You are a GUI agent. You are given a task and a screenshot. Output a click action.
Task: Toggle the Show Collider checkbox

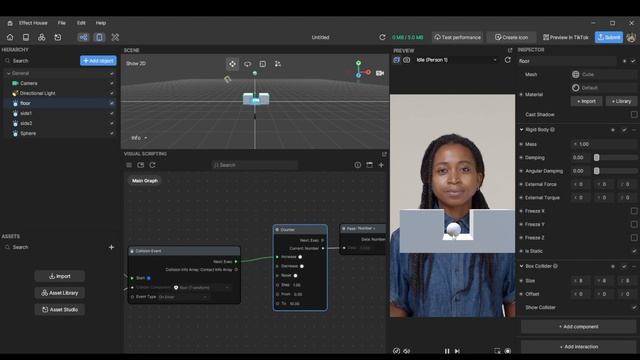(x=633, y=307)
